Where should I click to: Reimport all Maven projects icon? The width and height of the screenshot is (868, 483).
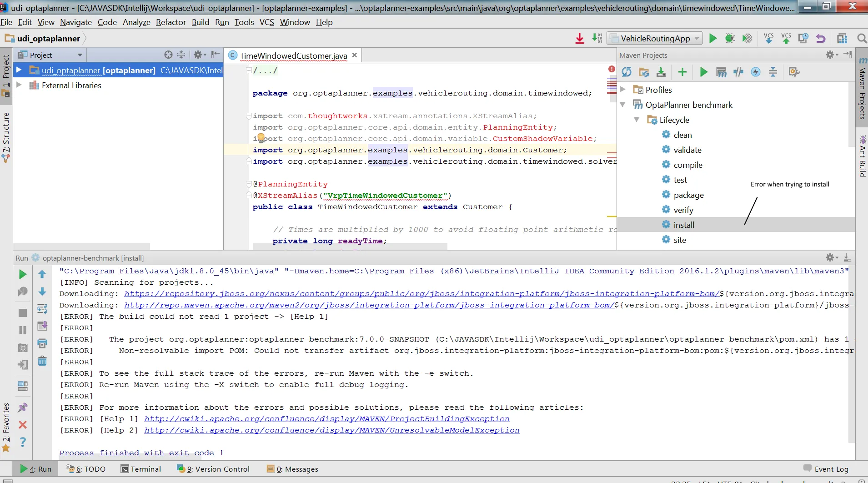[x=627, y=72]
